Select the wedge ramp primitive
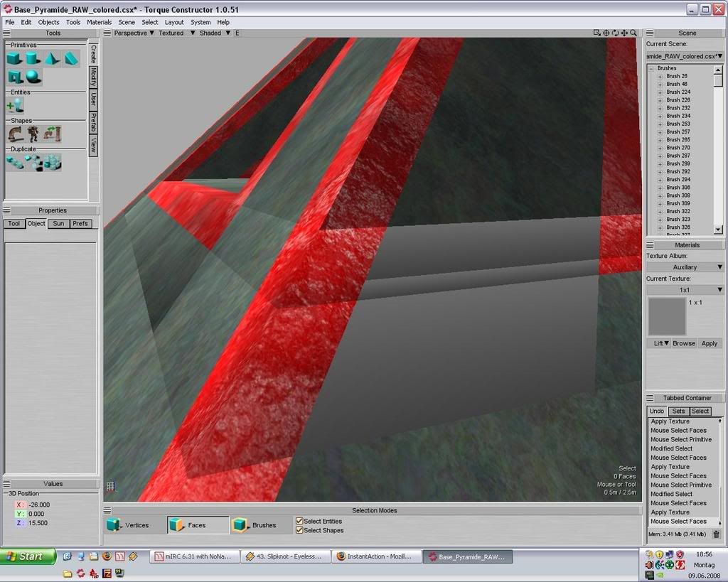Viewport: 728px width, 582px height. [71, 58]
